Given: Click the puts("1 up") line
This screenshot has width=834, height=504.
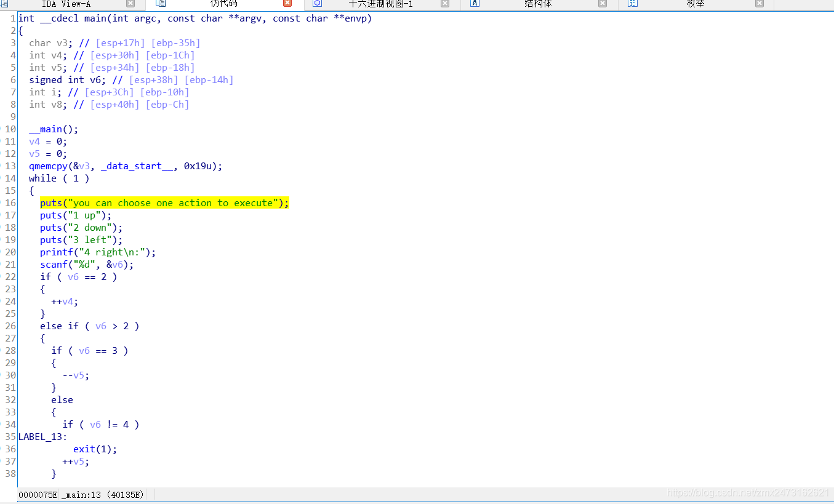Looking at the screenshot, I should point(76,215).
